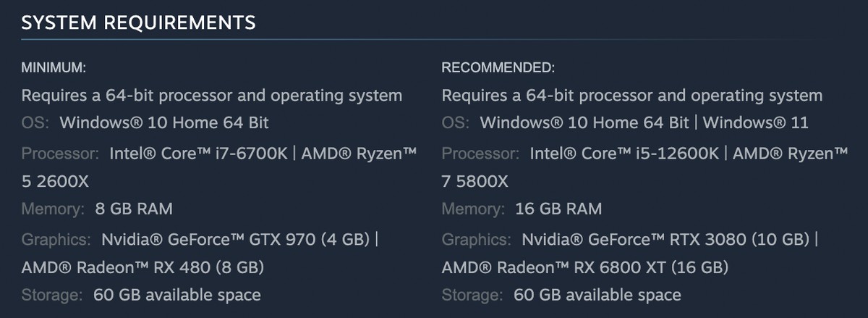This screenshot has width=868, height=318.
Task: Click the SYSTEM REQUIREMENTS heading
Action: (x=138, y=23)
